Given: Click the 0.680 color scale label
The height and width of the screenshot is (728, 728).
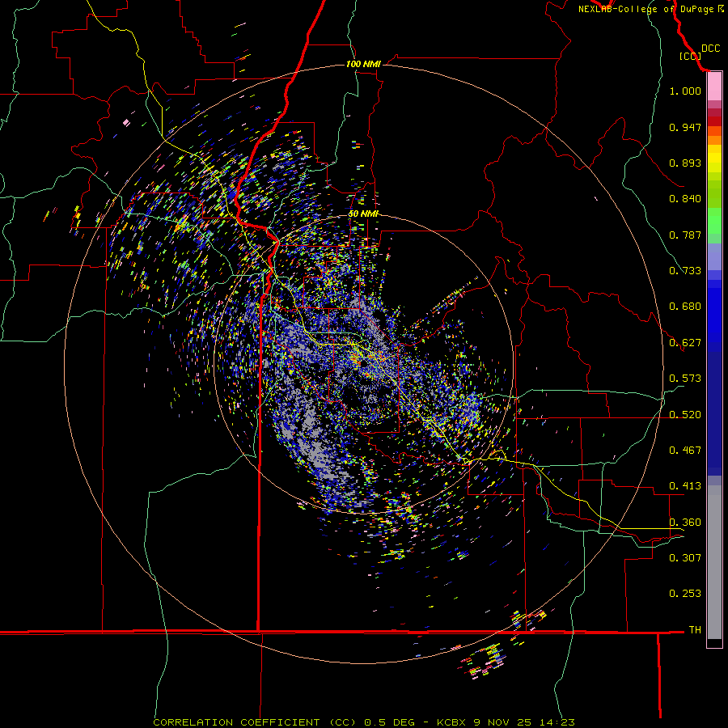Looking at the screenshot, I should tap(685, 307).
